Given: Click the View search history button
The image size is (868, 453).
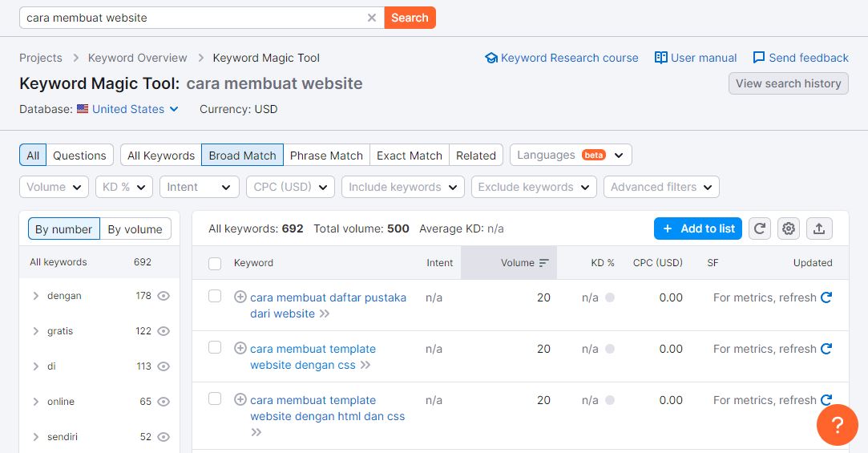Looking at the screenshot, I should (x=788, y=83).
